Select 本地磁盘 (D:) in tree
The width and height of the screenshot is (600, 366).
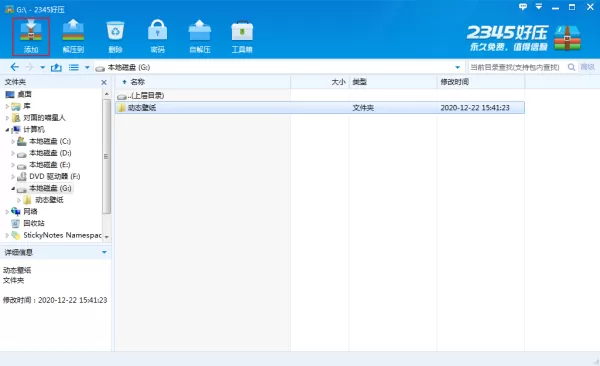(x=50, y=153)
